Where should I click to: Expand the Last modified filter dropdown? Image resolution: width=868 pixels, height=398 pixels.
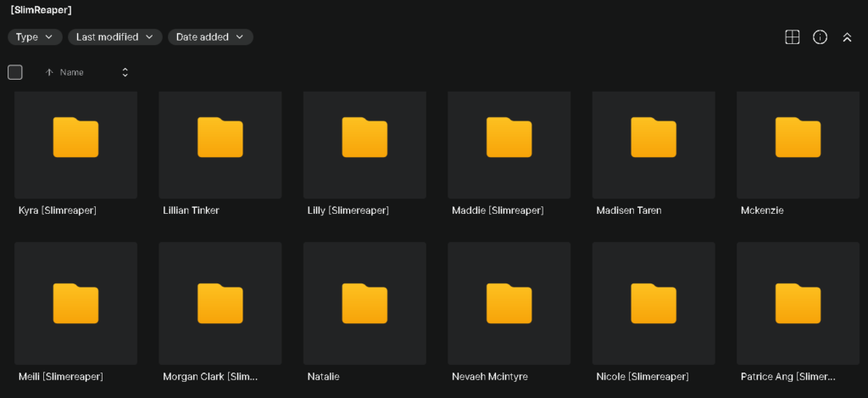115,37
